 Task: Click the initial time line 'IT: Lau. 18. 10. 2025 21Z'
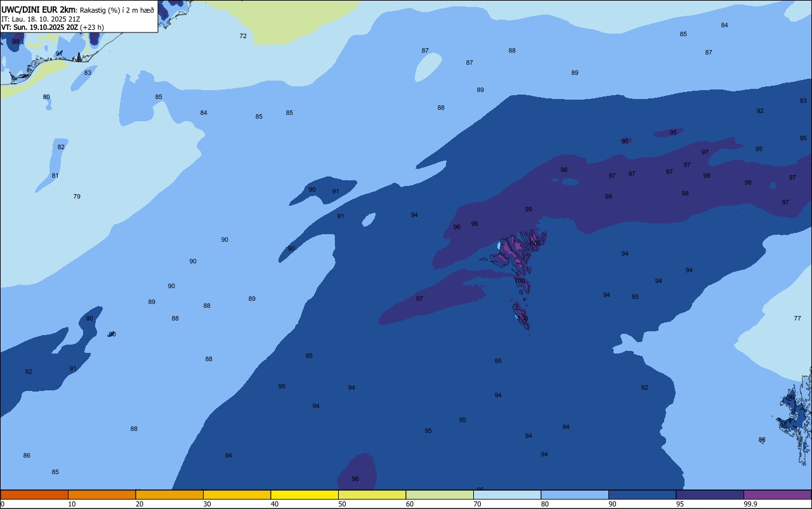pyautogui.click(x=41, y=19)
